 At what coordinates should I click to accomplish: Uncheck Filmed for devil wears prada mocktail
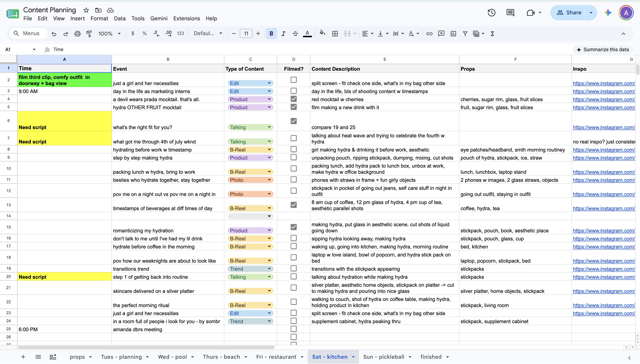[x=294, y=99]
